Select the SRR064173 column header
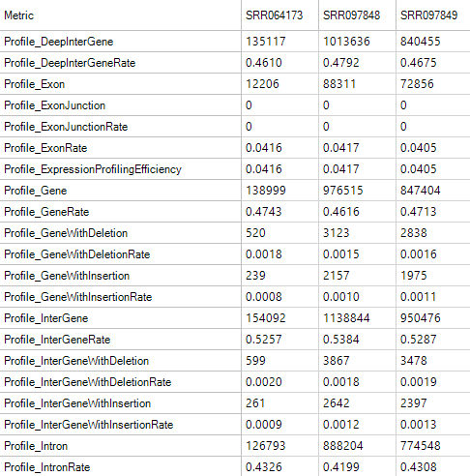The width and height of the screenshot is (470, 476). [275, 15]
